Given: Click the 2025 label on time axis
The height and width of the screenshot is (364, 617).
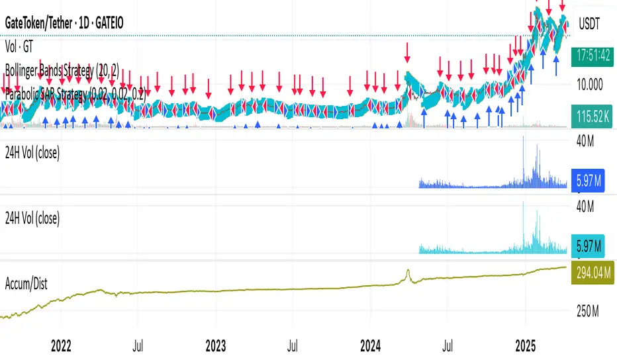Looking at the screenshot, I should (526, 346).
